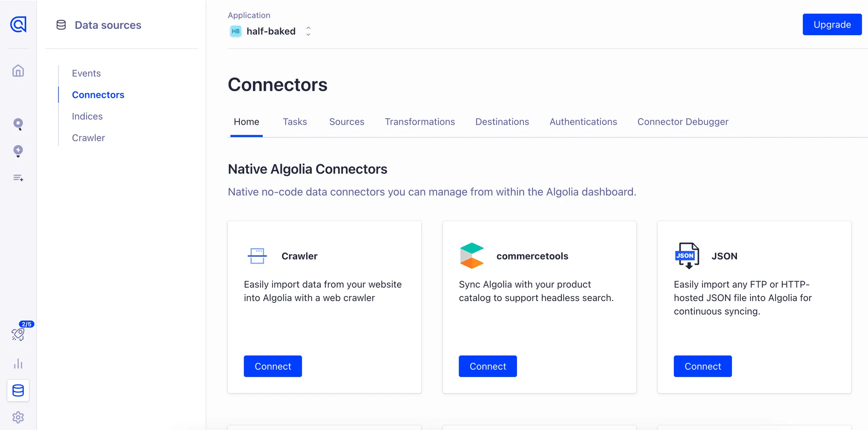Screen dimensions: 868x430
Task: Open Events in the Data sources menu
Action: [86, 73]
